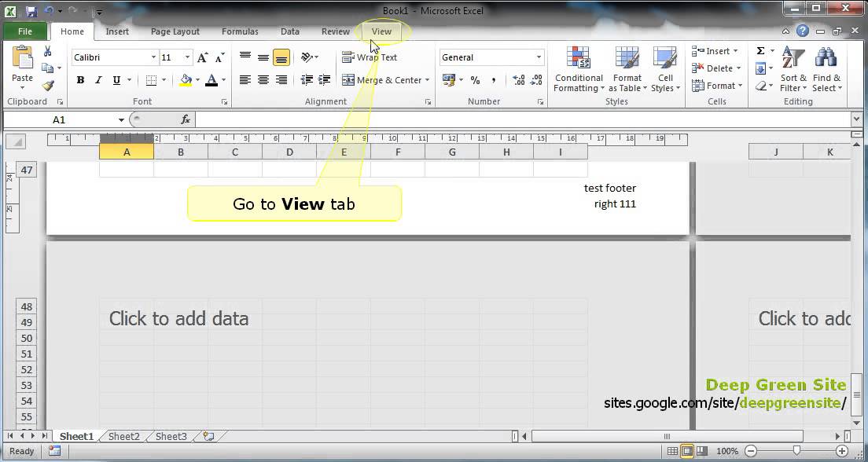Toggle Underline formatting
Screen dimensions: 868x462
(x=116, y=80)
